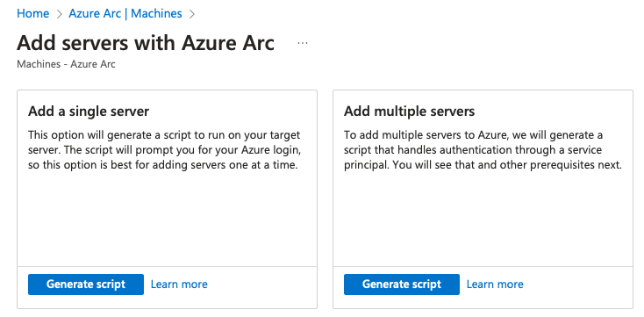Generate script for multiple servers
Viewport: 644px width, 317px height.
(402, 285)
